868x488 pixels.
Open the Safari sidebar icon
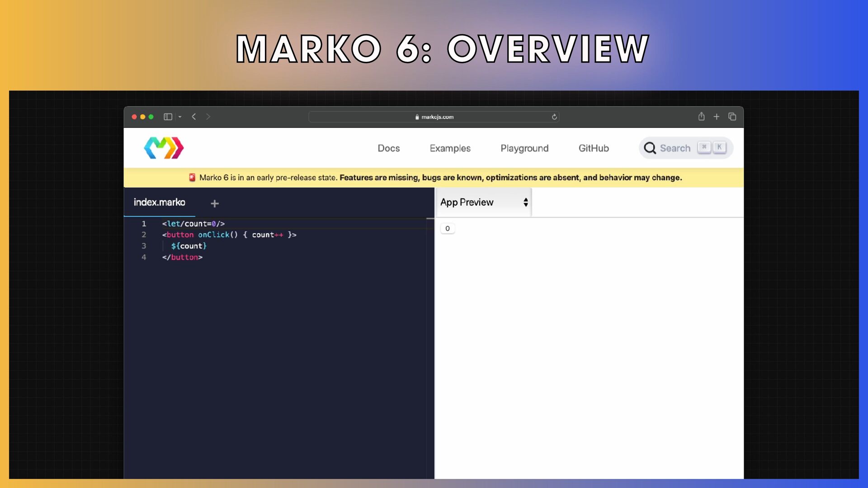[x=168, y=117]
